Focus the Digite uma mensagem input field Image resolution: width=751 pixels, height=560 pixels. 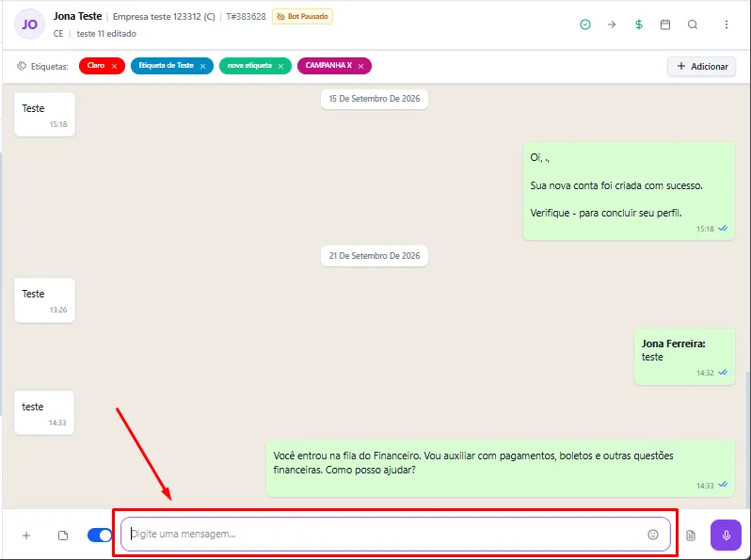pyautogui.click(x=395, y=534)
